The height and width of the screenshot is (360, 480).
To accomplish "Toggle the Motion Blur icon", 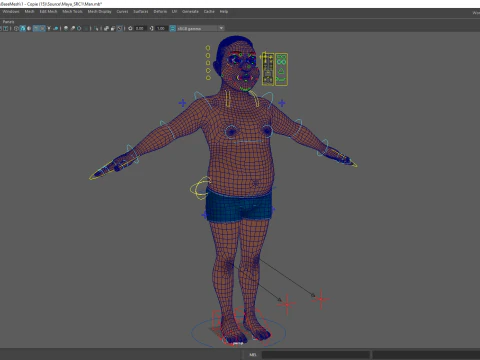I will point(73,29).
